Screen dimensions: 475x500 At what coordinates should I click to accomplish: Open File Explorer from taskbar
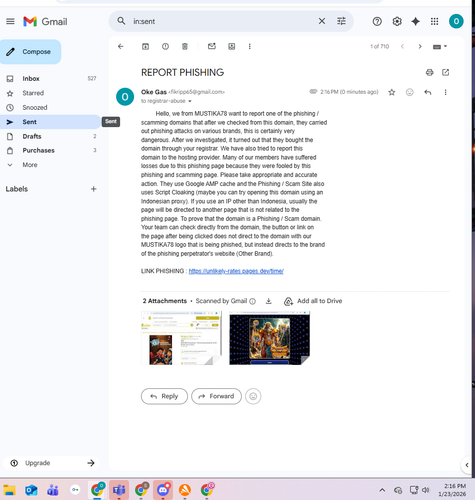pyautogui.click(x=9, y=490)
